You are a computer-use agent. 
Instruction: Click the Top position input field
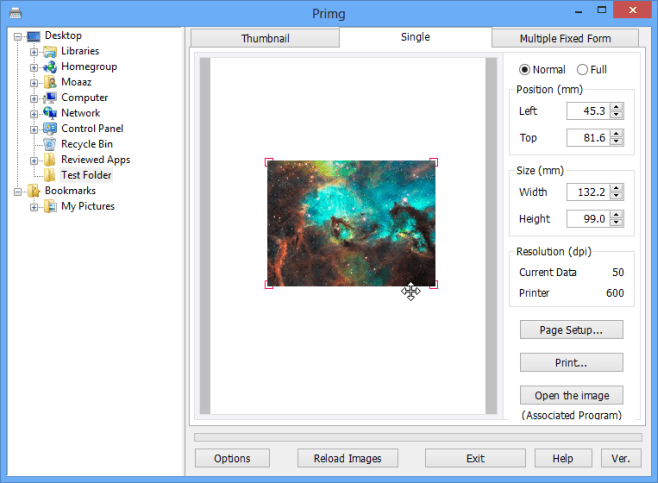(588, 138)
